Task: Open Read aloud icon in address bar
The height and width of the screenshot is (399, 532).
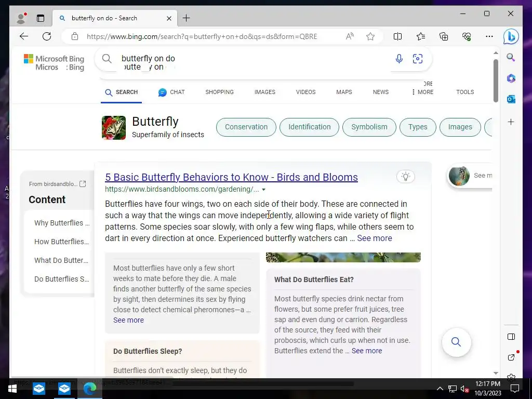Action: [350, 36]
